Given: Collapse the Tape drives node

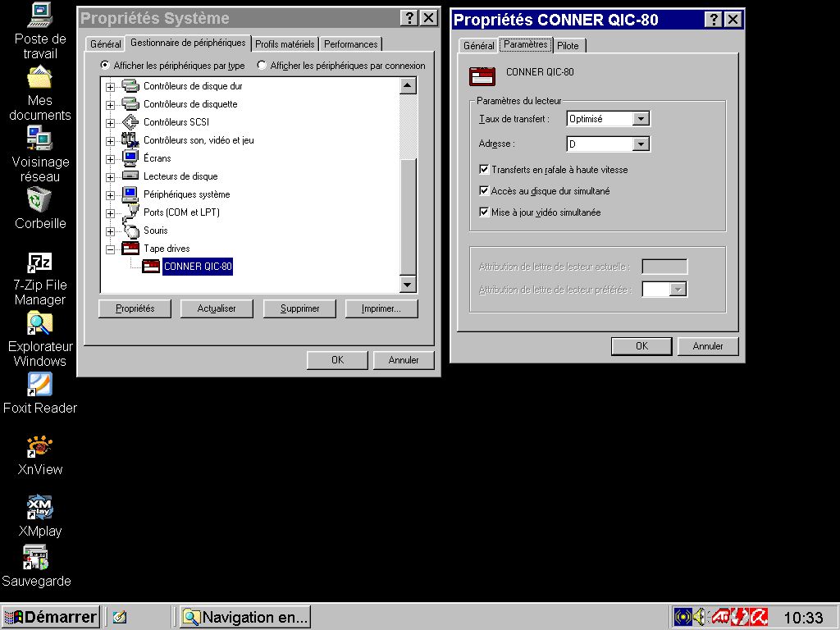Looking at the screenshot, I should pos(110,249).
